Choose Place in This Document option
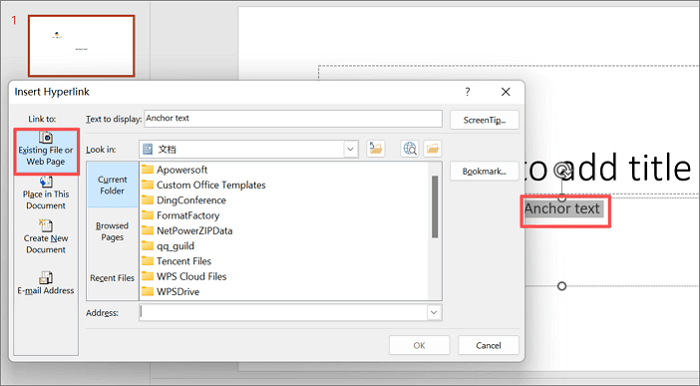The image size is (700, 386). [46, 194]
